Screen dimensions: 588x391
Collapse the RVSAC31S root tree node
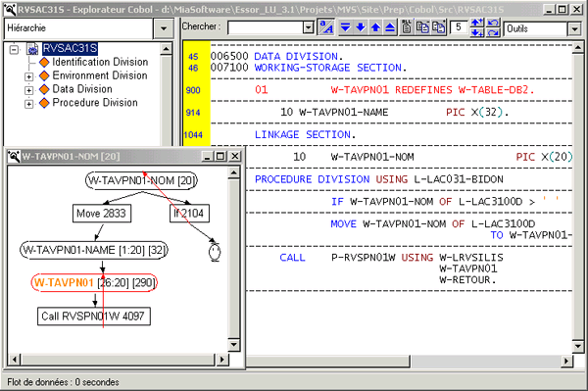[x=14, y=49]
